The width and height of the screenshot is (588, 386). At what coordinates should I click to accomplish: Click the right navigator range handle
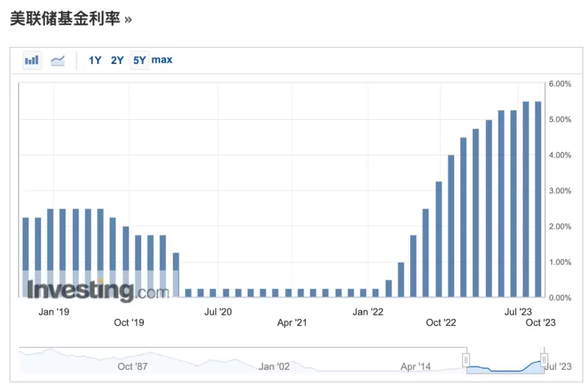tap(545, 359)
